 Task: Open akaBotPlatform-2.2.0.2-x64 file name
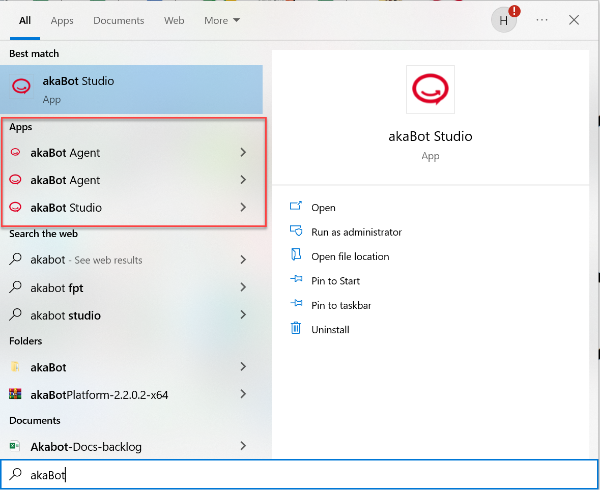[x=99, y=395]
